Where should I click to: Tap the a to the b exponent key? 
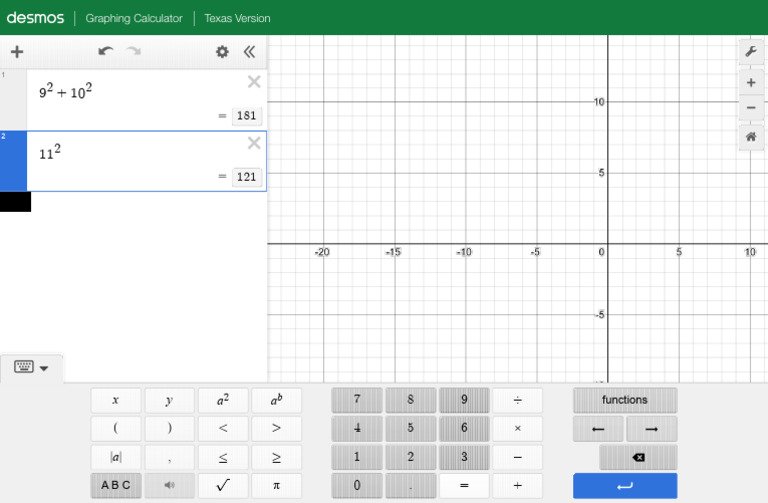coord(276,400)
